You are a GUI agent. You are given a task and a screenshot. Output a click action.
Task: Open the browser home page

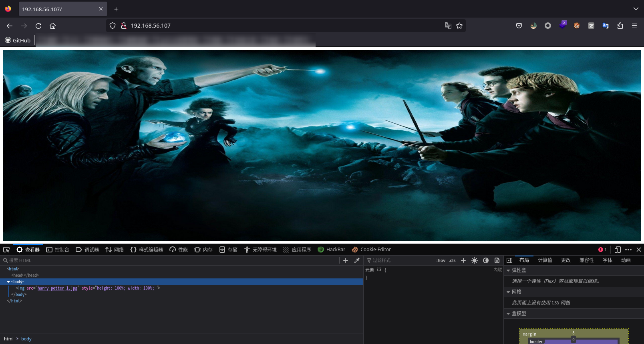click(x=52, y=26)
